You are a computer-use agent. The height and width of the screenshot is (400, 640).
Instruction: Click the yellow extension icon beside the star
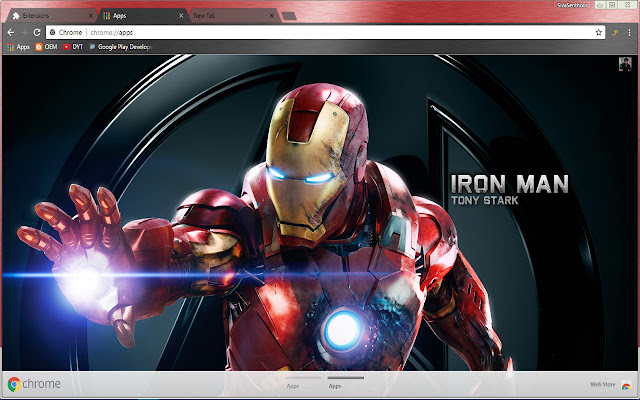coord(614,32)
